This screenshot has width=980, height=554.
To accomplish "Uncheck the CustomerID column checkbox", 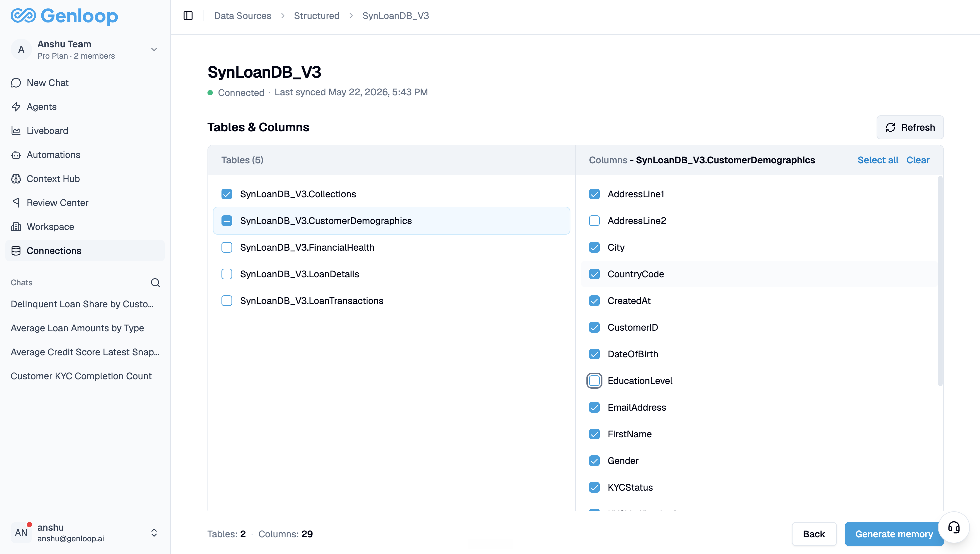I will coord(594,327).
